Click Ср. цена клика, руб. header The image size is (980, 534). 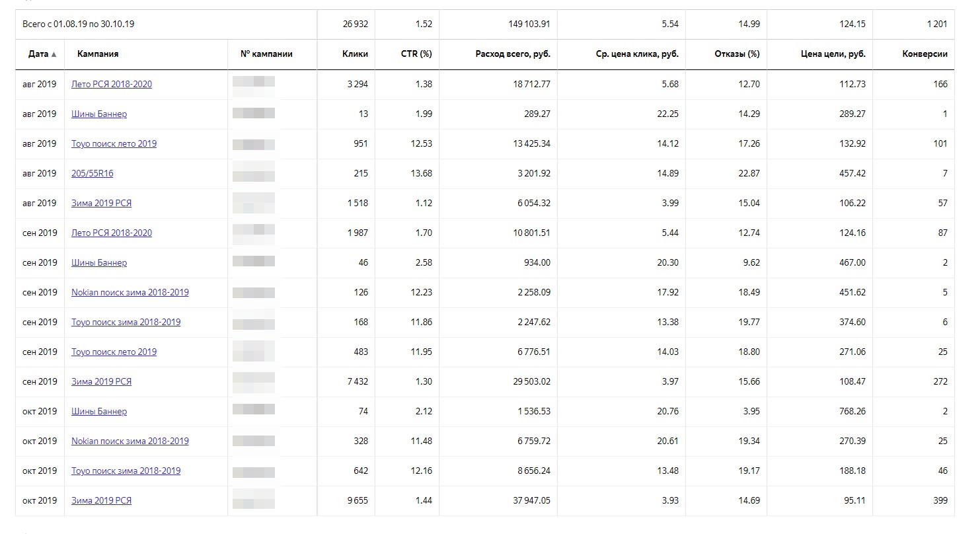636,54
